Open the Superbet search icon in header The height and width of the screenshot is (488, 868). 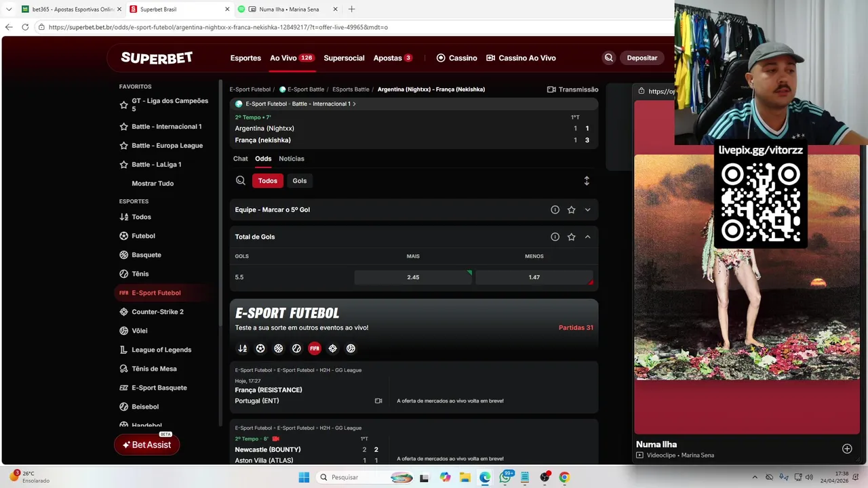point(609,58)
